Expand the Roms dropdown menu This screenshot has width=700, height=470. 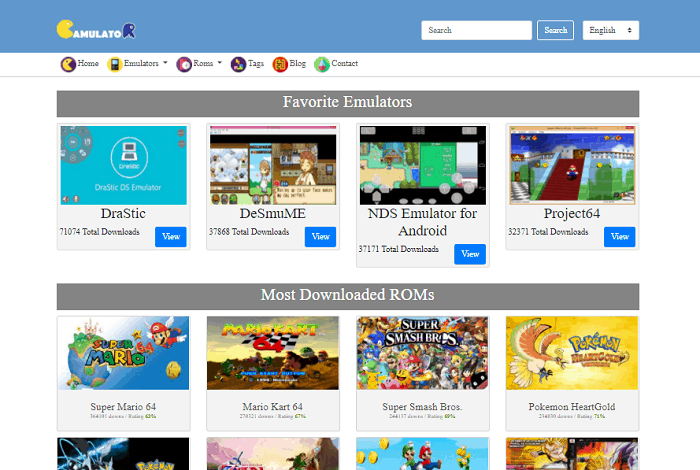208,63
